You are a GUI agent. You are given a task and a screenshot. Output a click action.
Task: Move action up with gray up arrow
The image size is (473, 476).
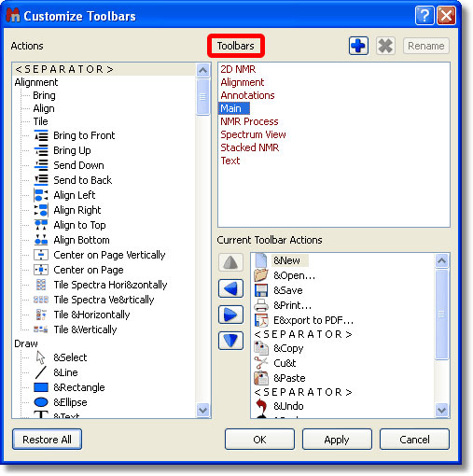coord(230,262)
